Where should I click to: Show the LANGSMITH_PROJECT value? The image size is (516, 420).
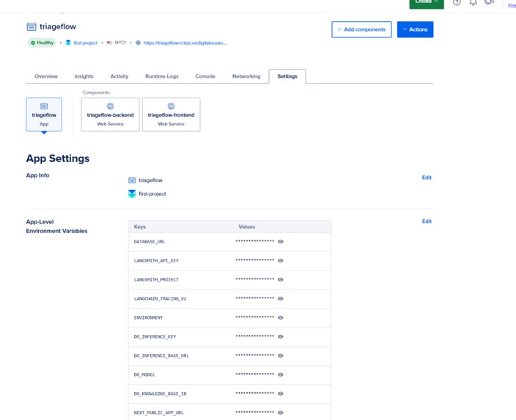click(281, 280)
